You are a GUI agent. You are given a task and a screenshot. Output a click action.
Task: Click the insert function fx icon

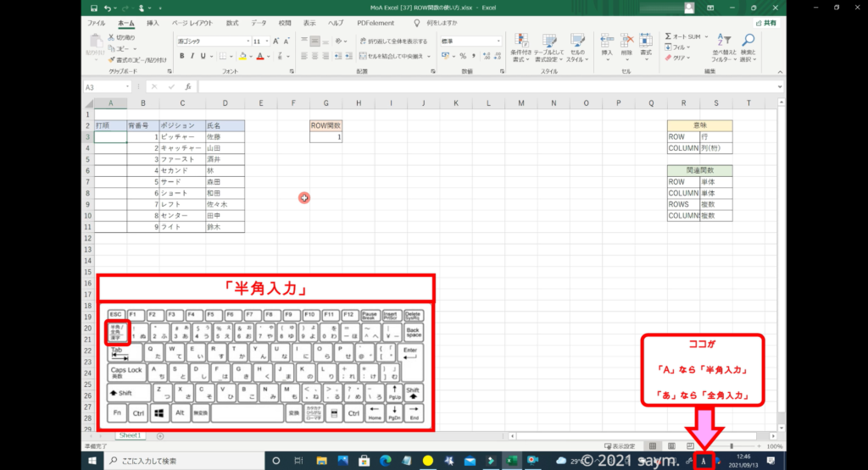[188, 86]
